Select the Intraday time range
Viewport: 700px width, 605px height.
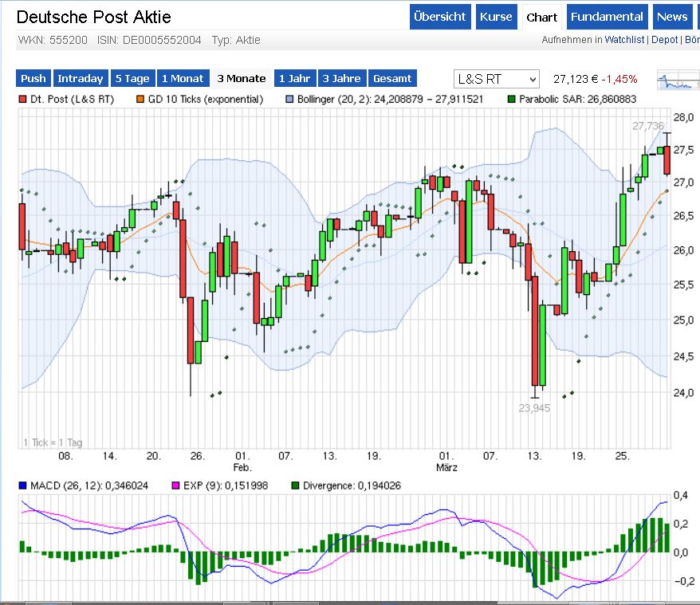pos(81,79)
